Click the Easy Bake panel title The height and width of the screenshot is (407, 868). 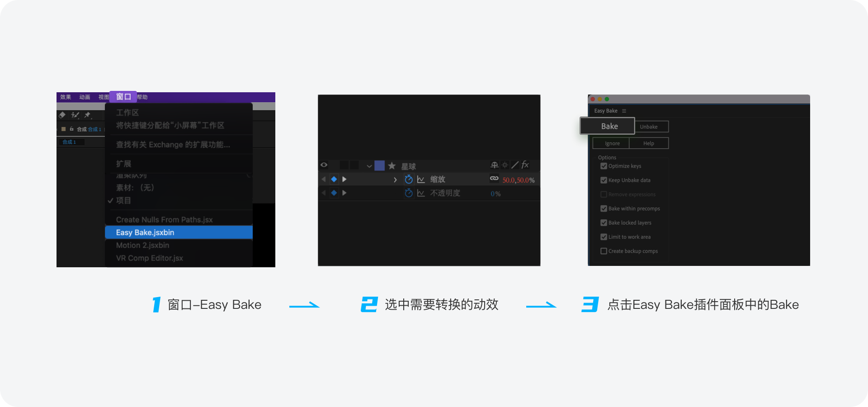coord(606,111)
